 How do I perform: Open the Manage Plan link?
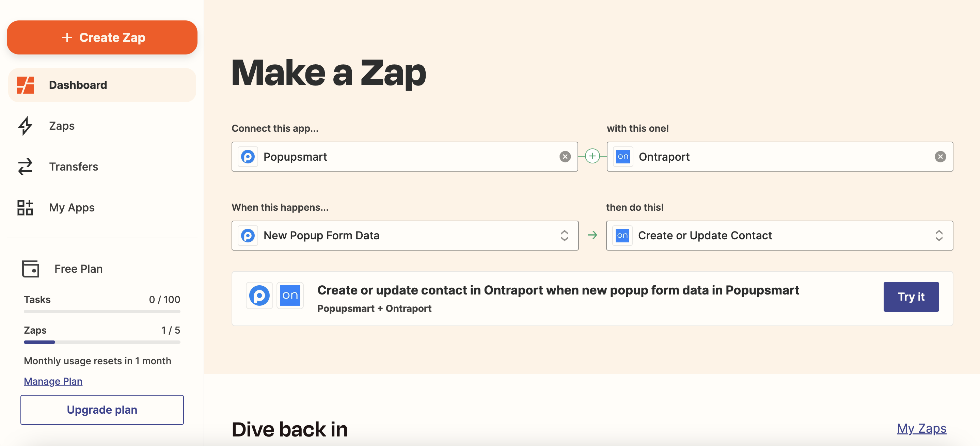point(53,381)
